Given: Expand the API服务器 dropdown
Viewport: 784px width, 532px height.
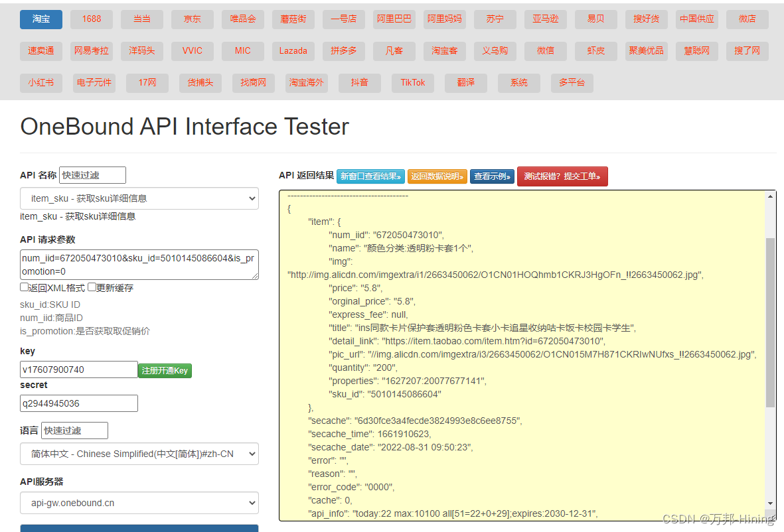Looking at the screenshot, I should (x=139, y=503).
